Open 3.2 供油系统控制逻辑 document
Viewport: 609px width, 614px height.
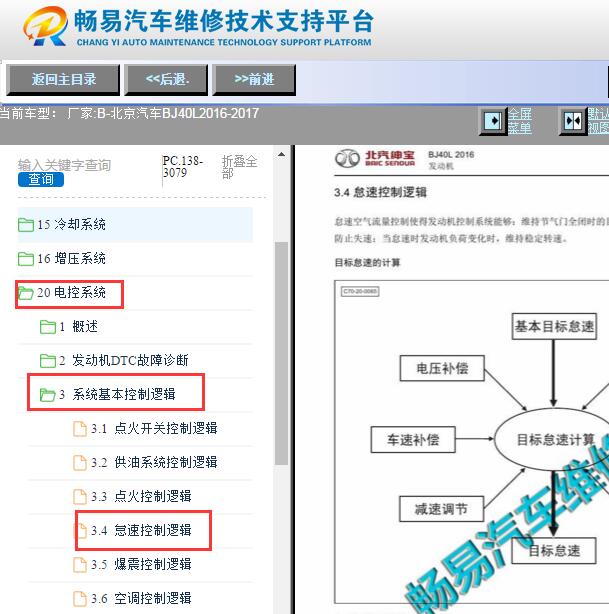(x=154, y=462)
